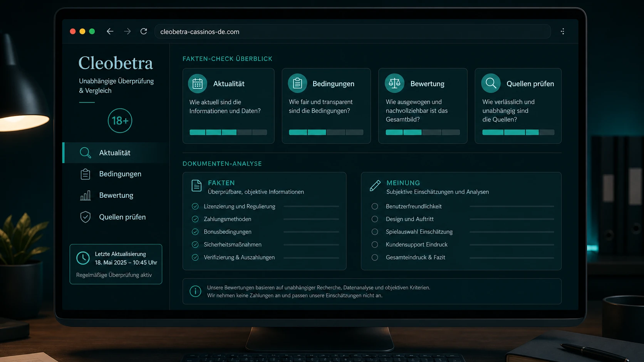Click the Cleobetra logo title

point(116,63)
